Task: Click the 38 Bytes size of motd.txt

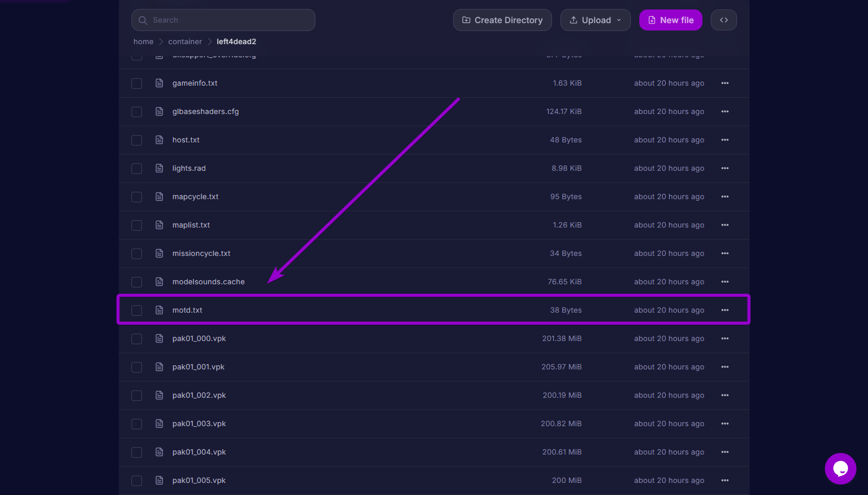Action: tap(566, 310)
